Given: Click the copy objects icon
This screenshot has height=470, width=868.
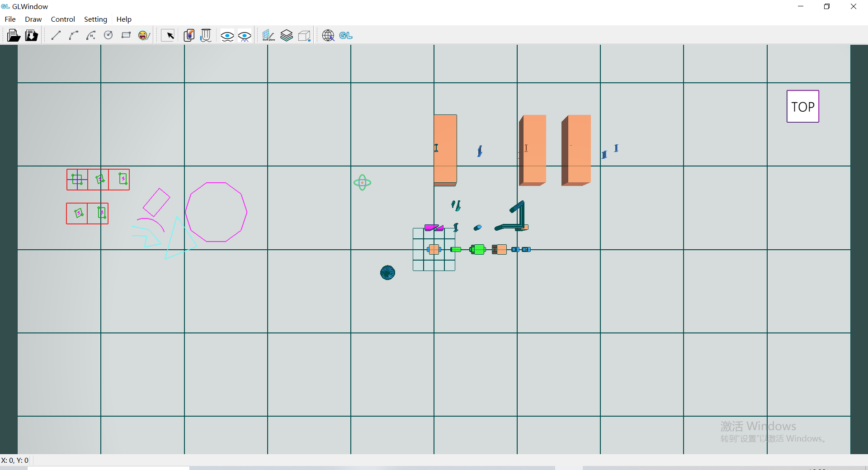Looking at the screenshot, I should pos(189,35).
